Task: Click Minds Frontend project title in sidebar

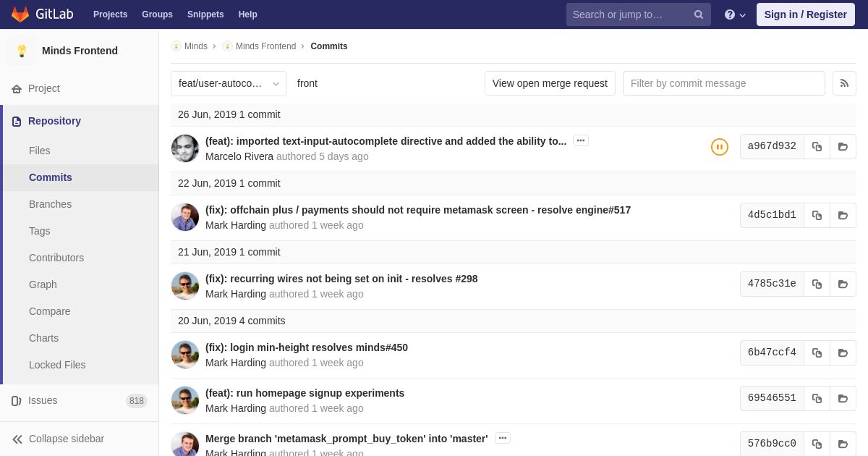Action: point(80,51)
